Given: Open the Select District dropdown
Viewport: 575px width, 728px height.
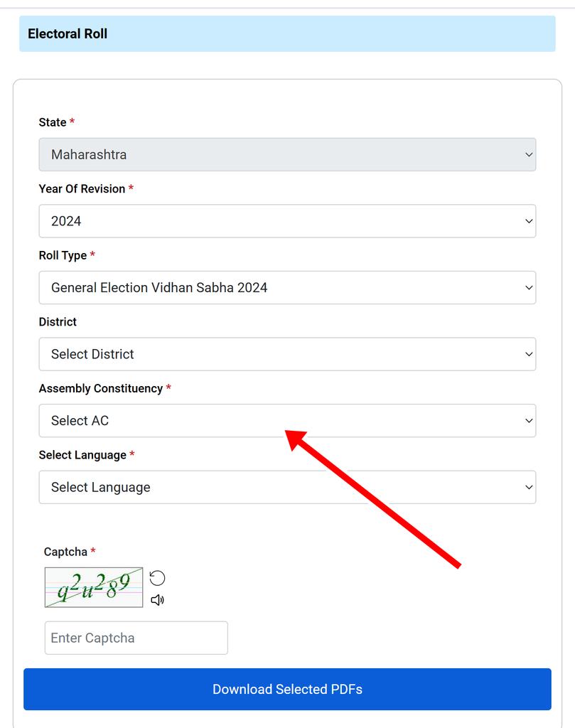Looking at the screenshot, I should [x=287, y=354].
